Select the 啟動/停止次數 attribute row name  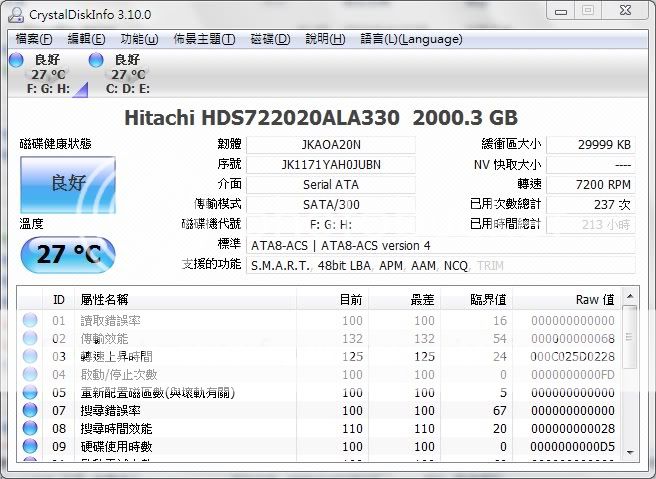click(119, 375)
